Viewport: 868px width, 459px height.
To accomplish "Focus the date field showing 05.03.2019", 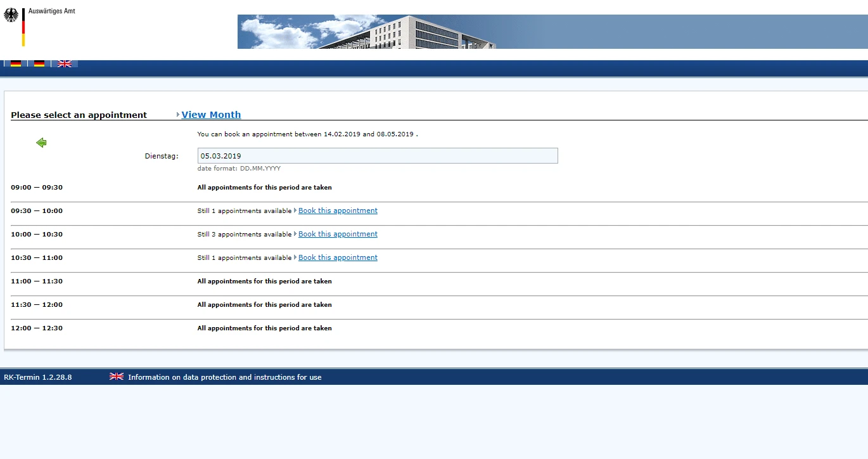I will (x=378, y=156).
